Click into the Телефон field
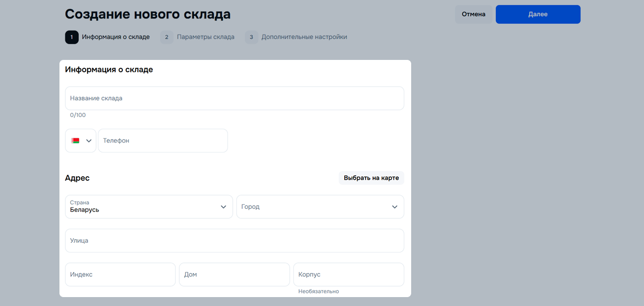 coord(162,141)
